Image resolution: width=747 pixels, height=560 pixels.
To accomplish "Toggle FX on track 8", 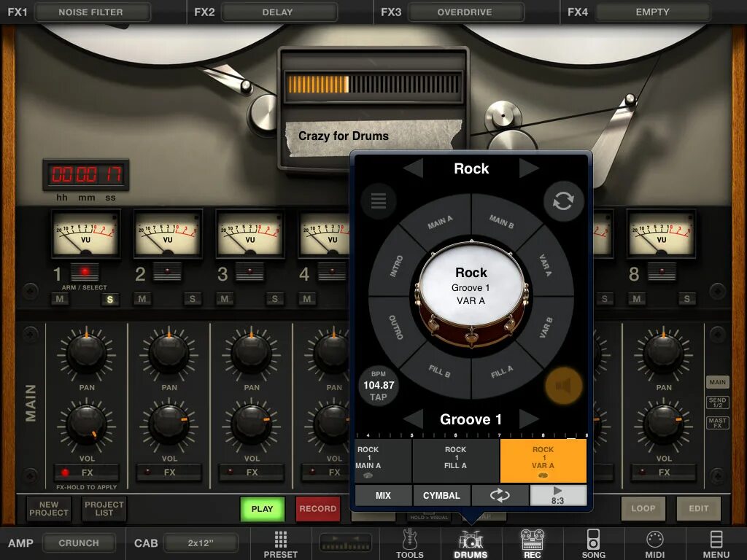I will pos(664,472).
